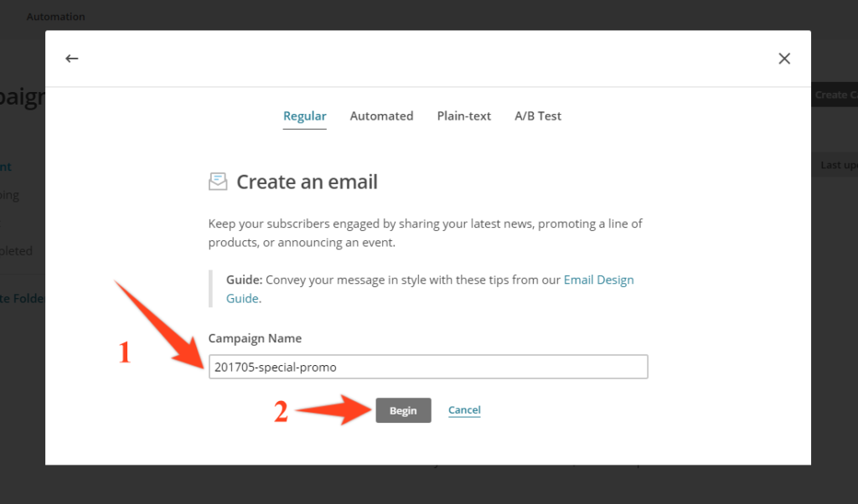Close the dialog with the X icon
Image resolution: width=858 pixels, height=504 pixels.
784,59
